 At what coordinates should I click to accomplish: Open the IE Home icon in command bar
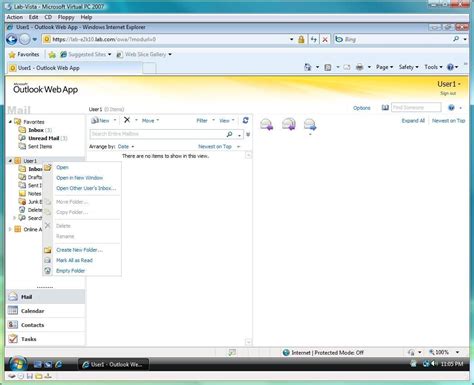[x=307, y=67]
